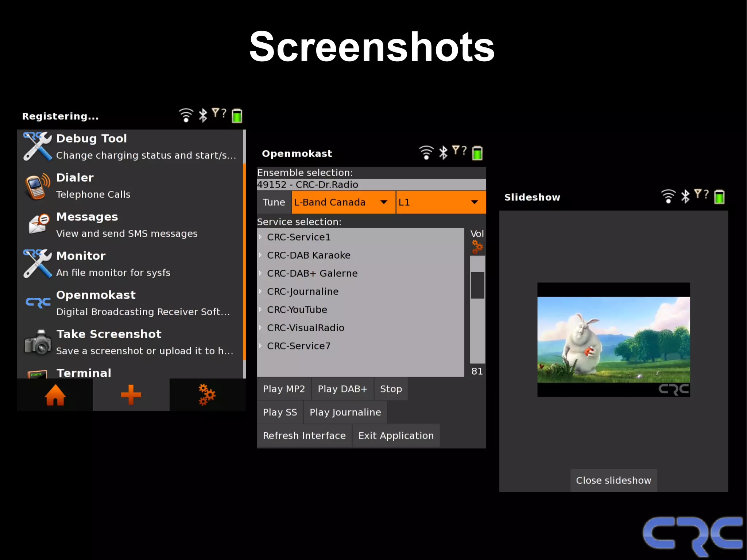Click battery icon in Slideshow title bar

[x=719, y=196]
